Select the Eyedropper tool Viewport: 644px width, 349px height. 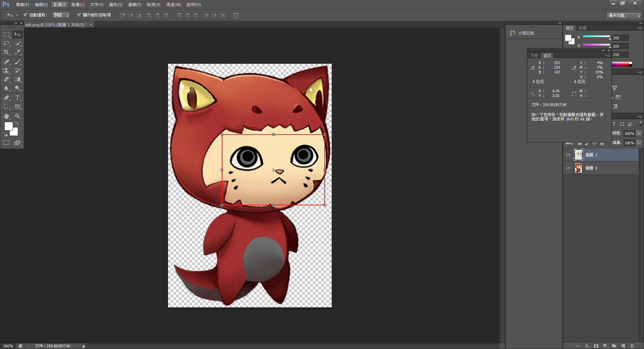(x=18, y=52)
